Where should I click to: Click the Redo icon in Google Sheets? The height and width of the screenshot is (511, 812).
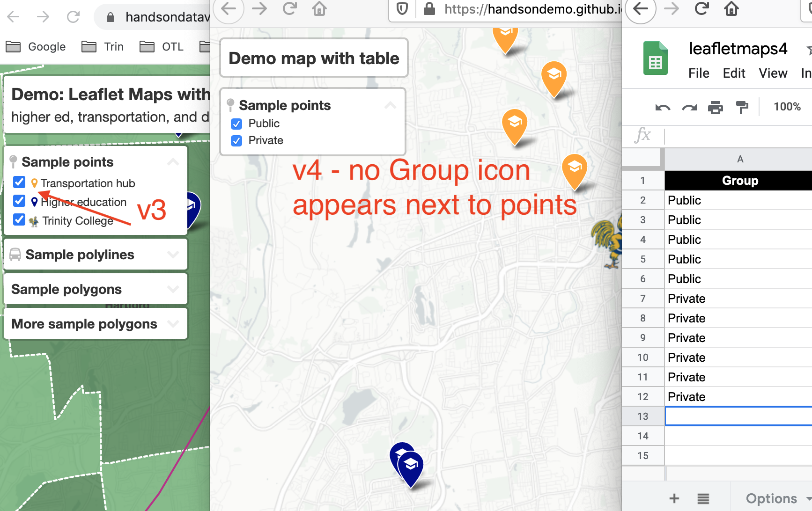tap(688, 107)
